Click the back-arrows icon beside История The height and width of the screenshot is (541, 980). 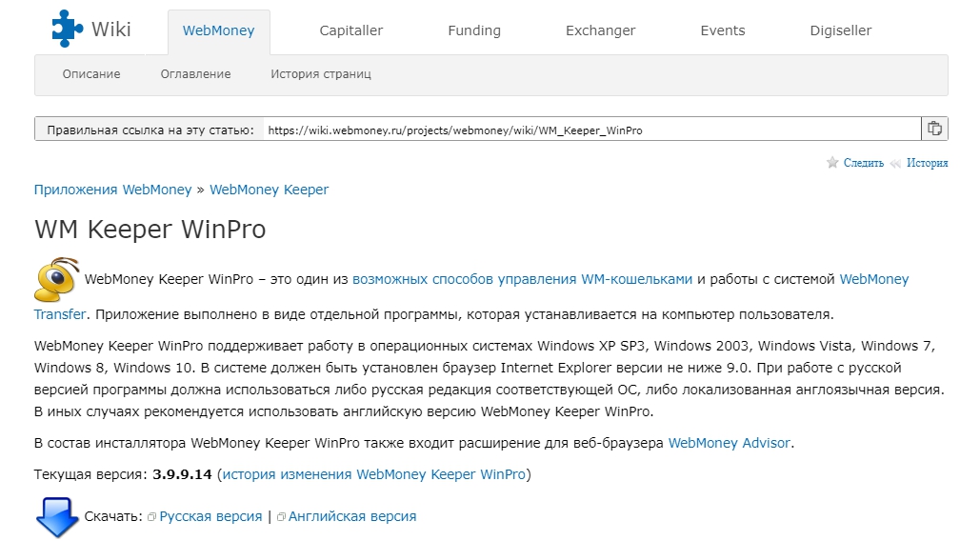895,164
